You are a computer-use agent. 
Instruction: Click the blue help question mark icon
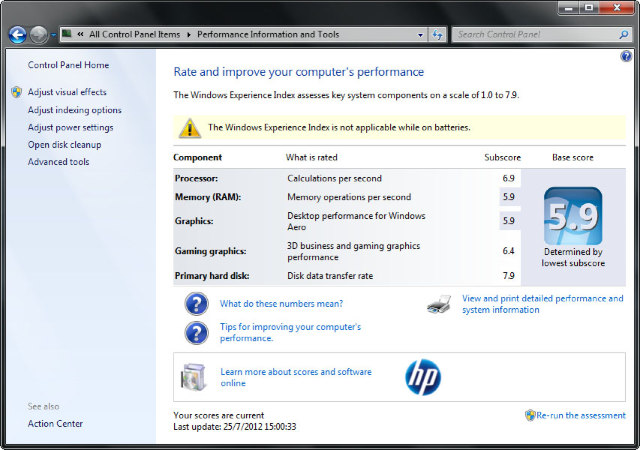(626, 57)
